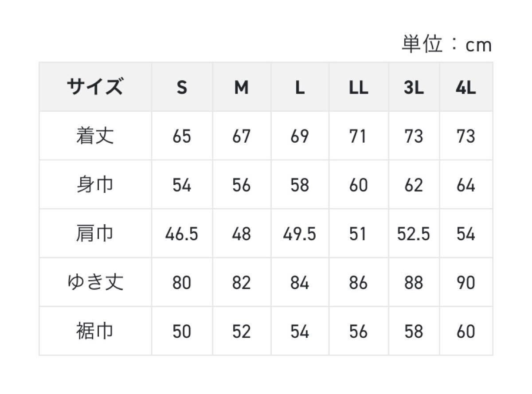The image size is (532, 394).
Task: Click 身巾 value 60 for LL
Action: [x=359, y=185]
